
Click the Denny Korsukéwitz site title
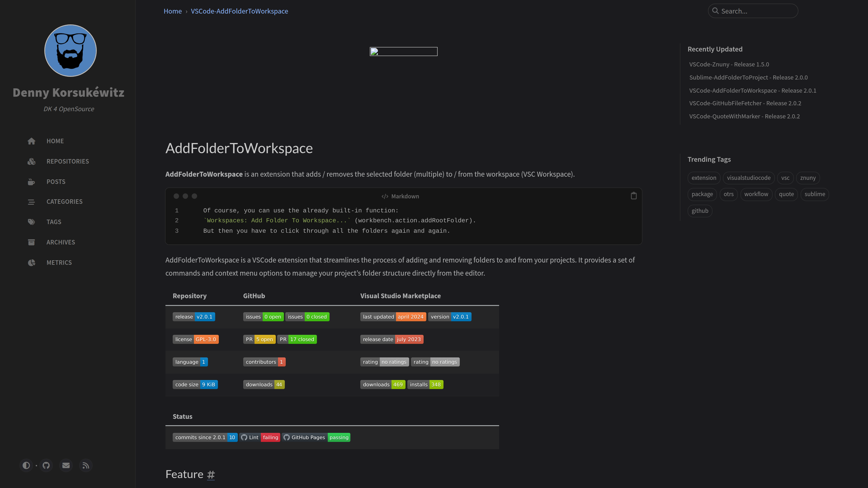tap(68, 93)
